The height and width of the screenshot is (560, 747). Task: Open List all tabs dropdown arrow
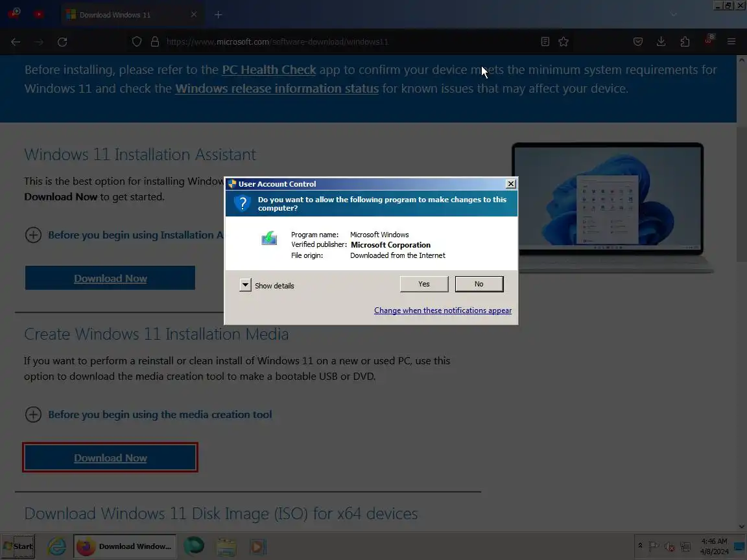point(674,15)
